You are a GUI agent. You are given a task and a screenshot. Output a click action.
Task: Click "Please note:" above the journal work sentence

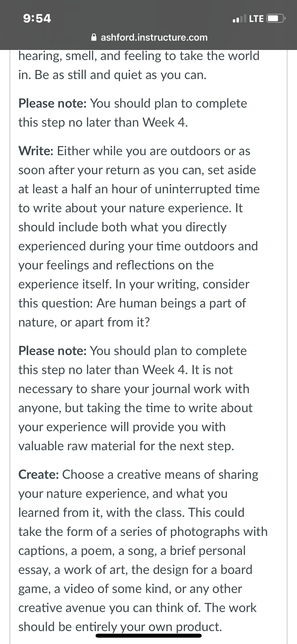tap(53, 351)
